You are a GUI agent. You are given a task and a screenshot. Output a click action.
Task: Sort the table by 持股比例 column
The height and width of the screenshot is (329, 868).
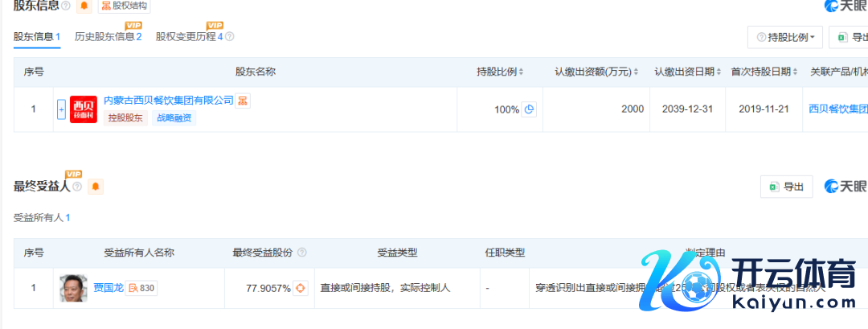tap(500, 72)
